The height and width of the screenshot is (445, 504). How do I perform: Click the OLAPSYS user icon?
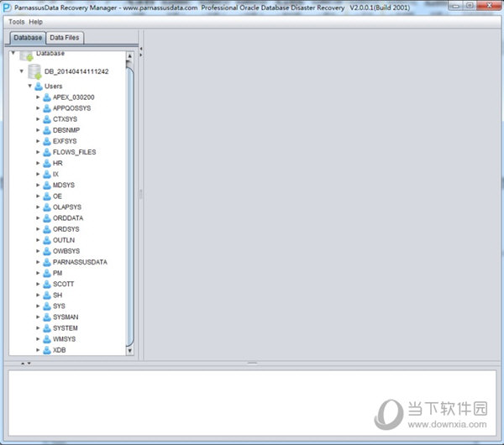47,207
